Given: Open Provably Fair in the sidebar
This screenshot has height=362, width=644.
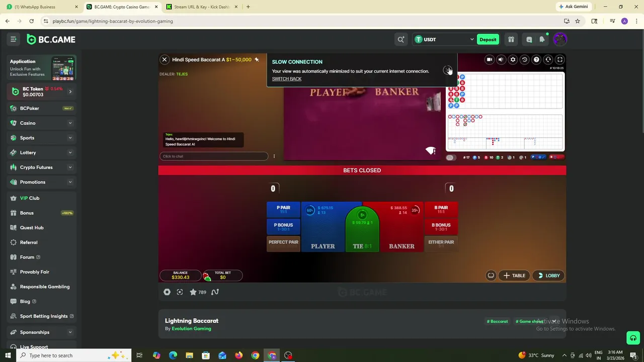Looking at the screenshot, I should click(42, 272).
